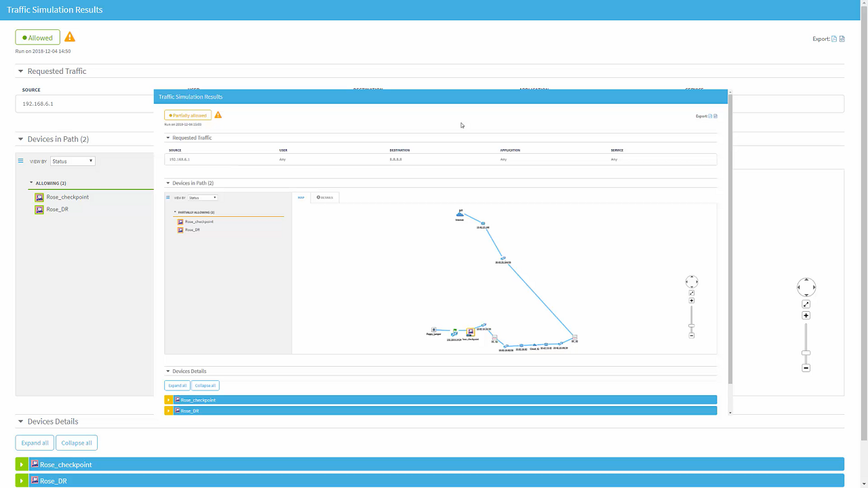
Task: Click the source field showing 192.168.6.1 in the background window
Action: point(85,104)
